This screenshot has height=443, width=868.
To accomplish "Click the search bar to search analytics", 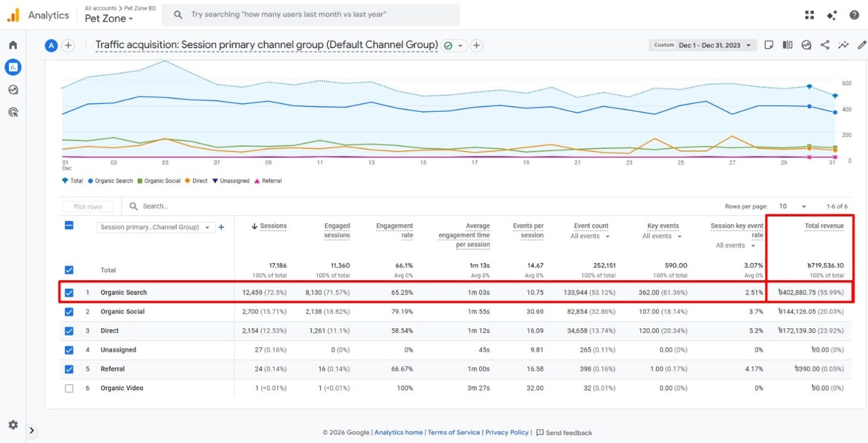I will click(x=311, y=15).
